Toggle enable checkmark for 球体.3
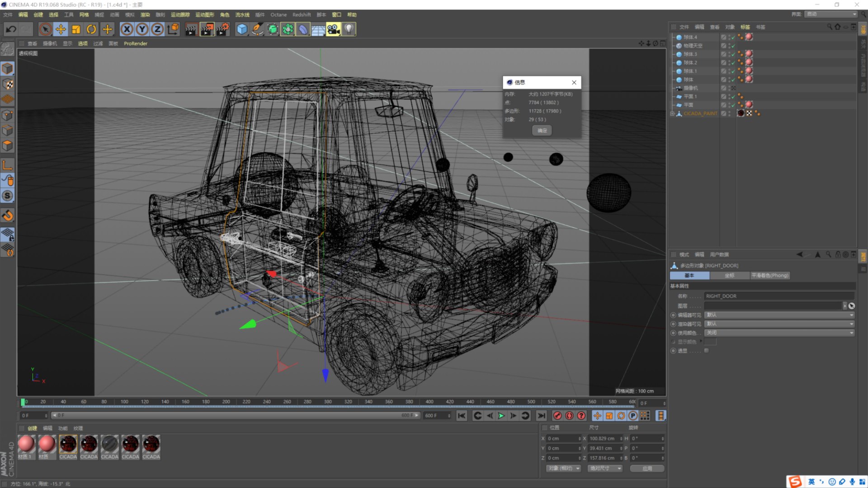 733,54
